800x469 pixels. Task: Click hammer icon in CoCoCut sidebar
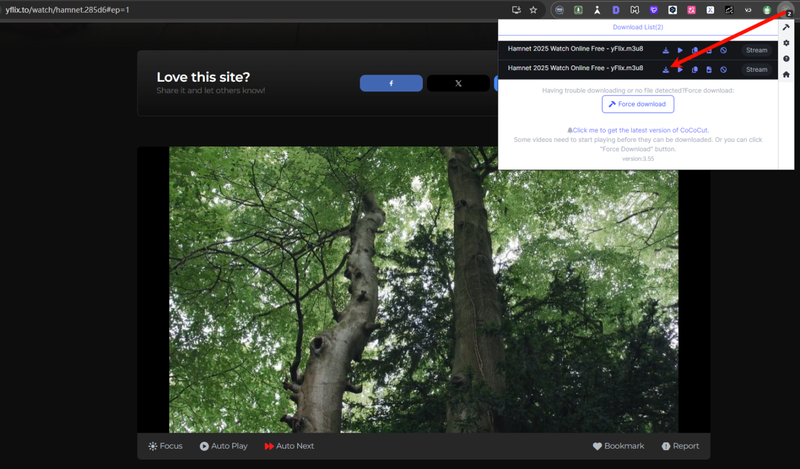[x=786, y=28]
